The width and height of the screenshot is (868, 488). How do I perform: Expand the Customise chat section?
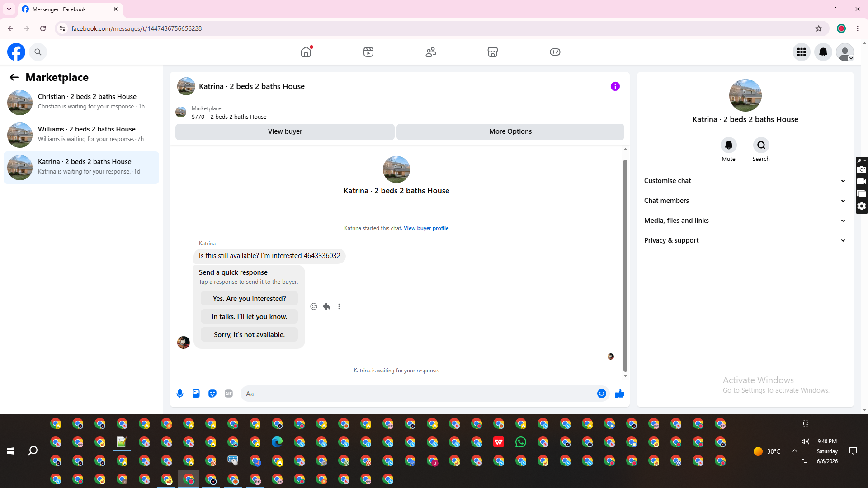(745, 181)
